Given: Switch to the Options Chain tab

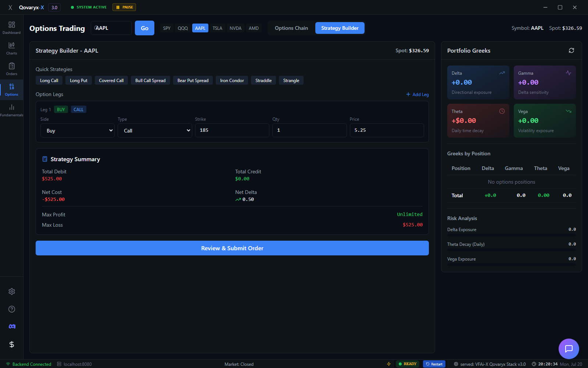Looking at the screenshot, I should [291, 28].
